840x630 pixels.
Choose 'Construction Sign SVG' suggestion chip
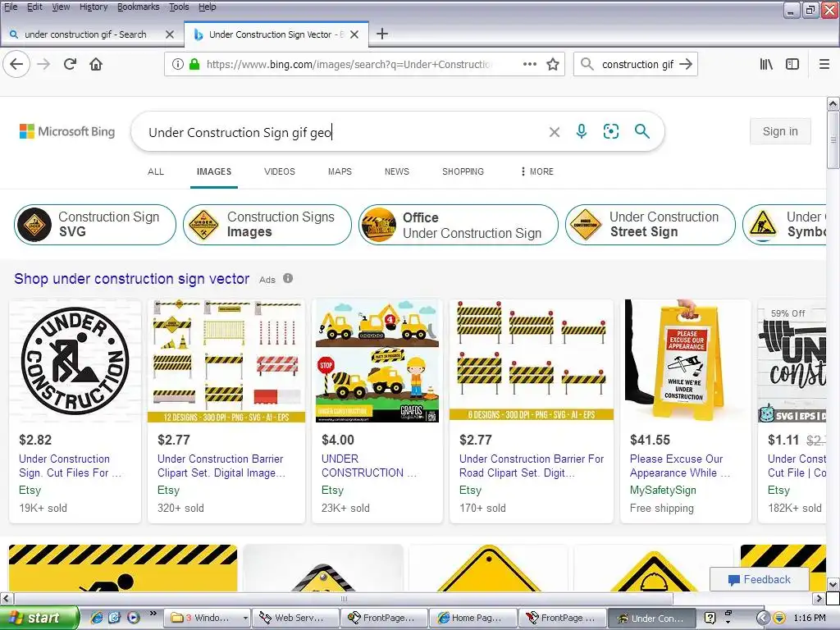tap(95, 225)
